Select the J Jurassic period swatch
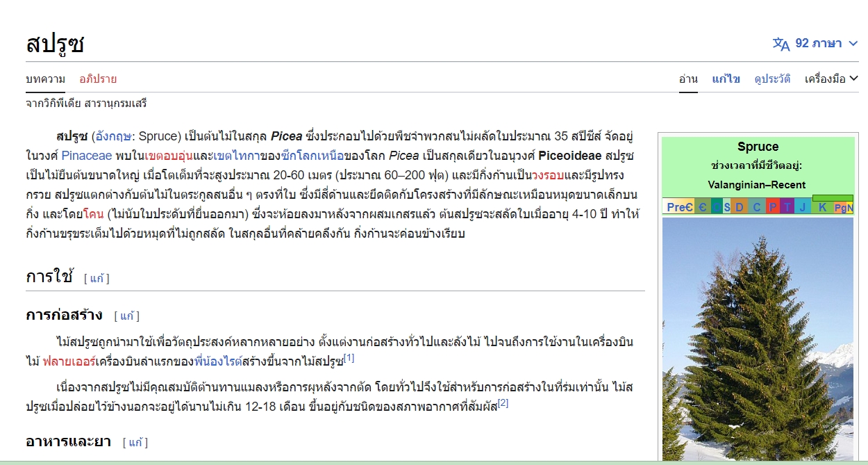 (802, 207)
